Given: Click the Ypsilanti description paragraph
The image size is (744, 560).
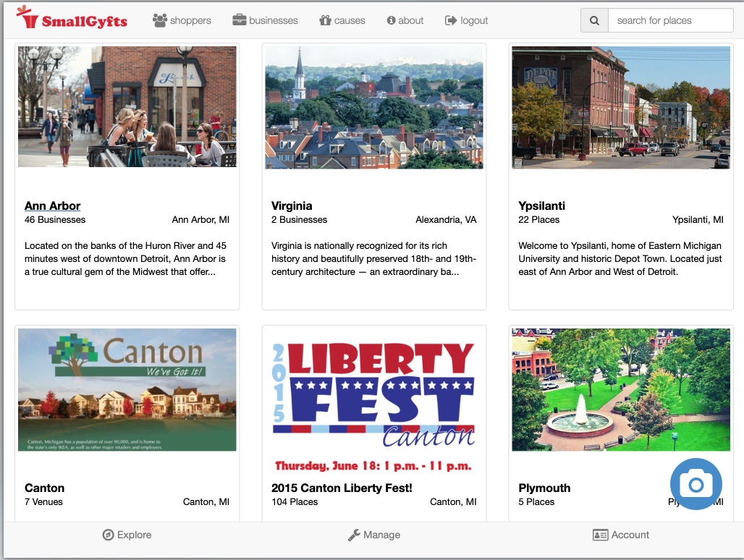Looking at the screenshot, I should 620,258.
